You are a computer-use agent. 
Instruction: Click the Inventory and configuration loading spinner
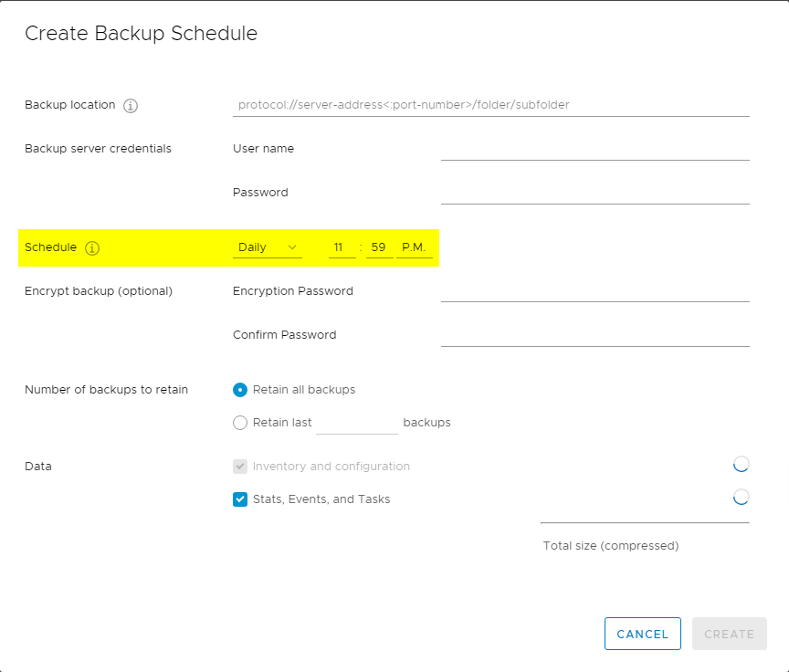[x=741, y=464]
